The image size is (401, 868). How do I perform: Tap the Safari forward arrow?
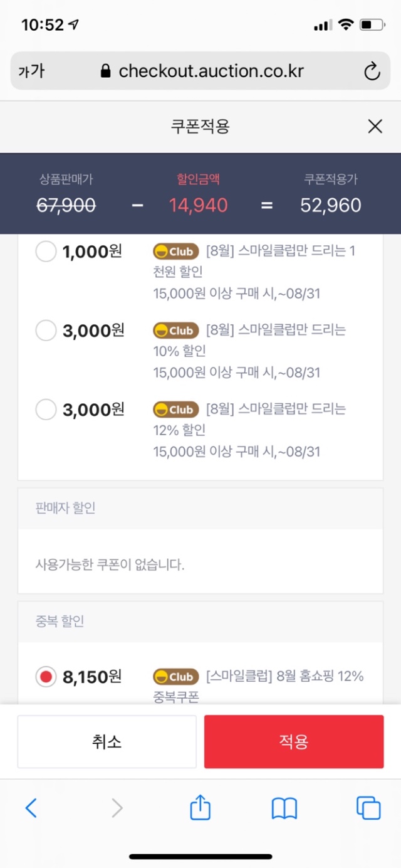tap(117, 808)
